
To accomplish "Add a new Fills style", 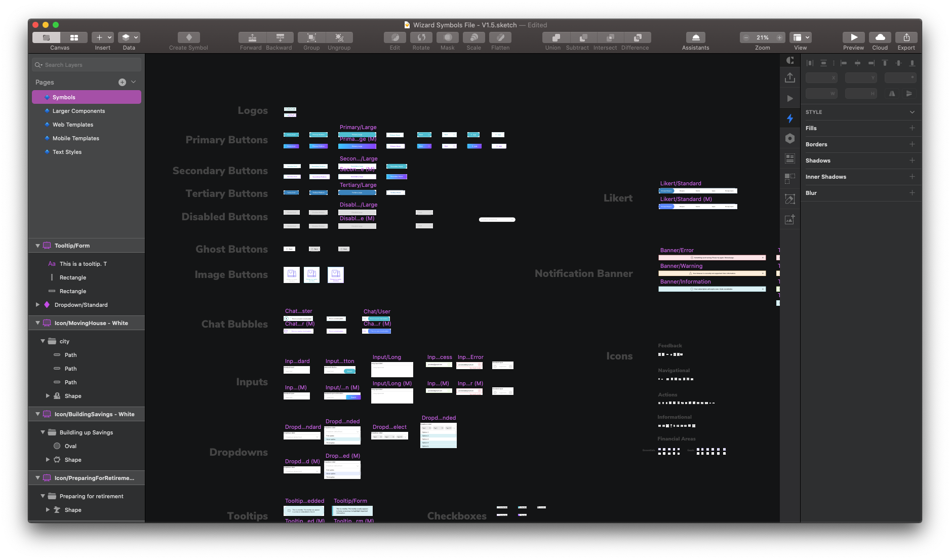I will click(x=912, y=128).
